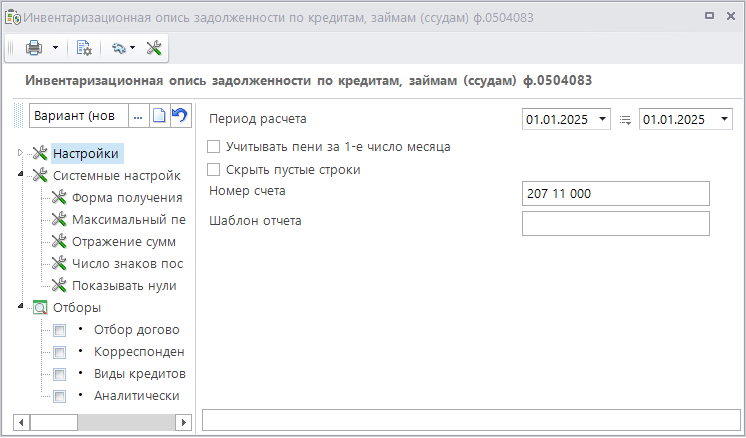Click the gears processing icon

point(118,48)
